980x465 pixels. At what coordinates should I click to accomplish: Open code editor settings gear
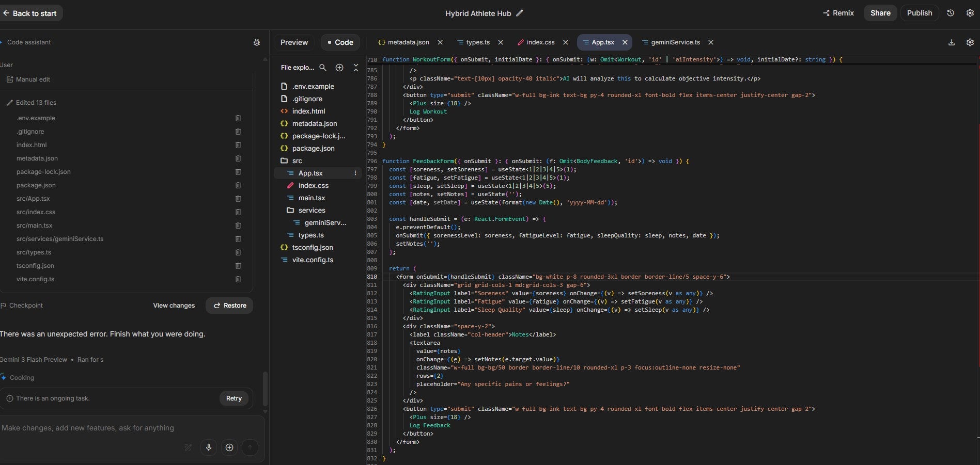(x=970, y=42)
